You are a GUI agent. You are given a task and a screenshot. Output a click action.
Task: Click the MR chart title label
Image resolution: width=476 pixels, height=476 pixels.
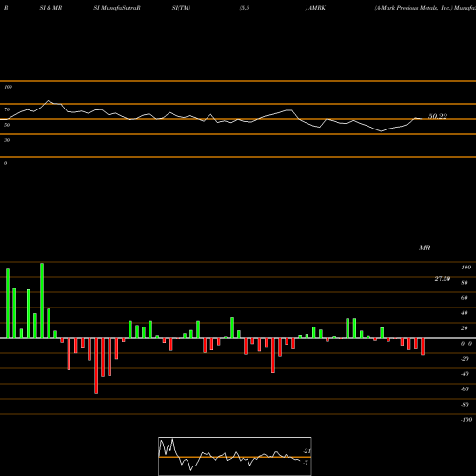tap(425, 248)
